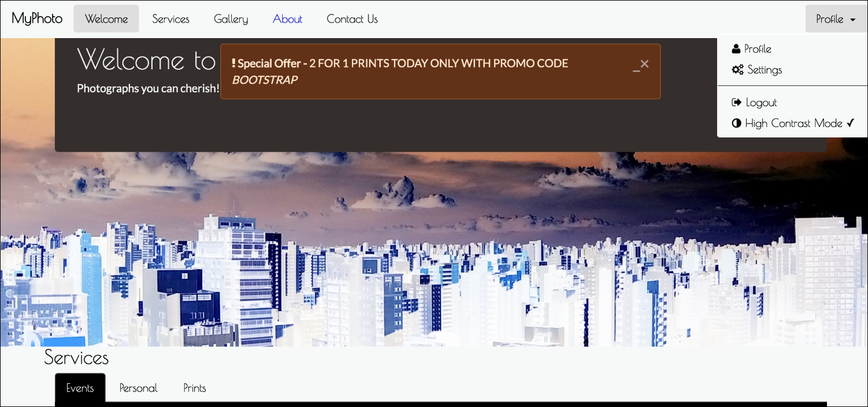868x407 pixels.
Task: Close the Special Offer alert
Action: [645, 64]
